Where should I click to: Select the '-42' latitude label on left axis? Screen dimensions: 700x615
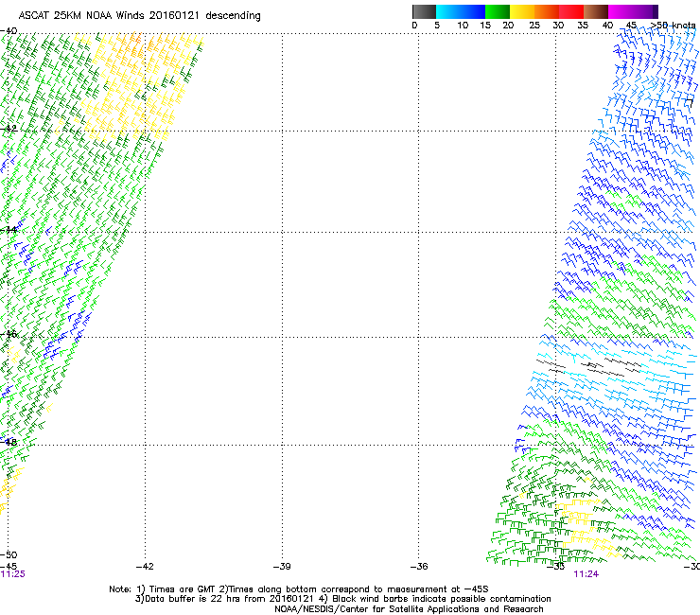point(9,129)
